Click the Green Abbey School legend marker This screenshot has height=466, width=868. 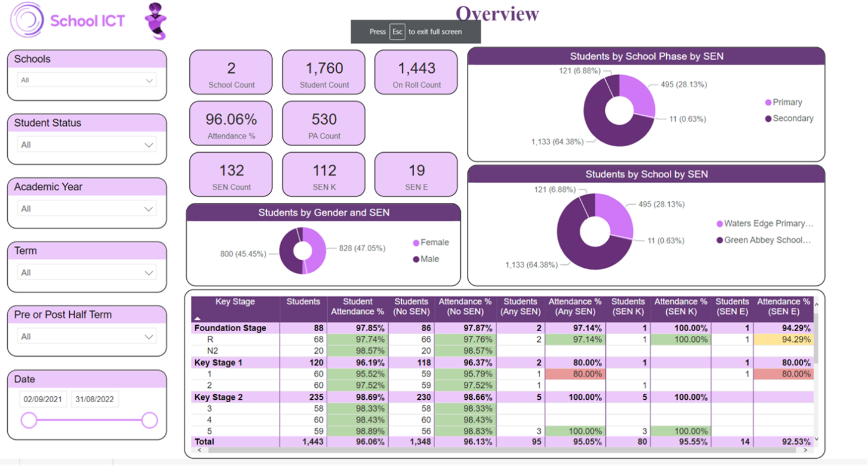click(x=719, y=240)
